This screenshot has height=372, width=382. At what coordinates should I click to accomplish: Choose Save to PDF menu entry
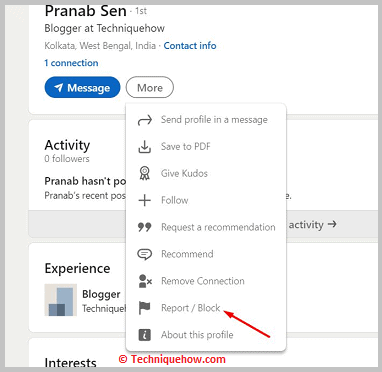[186, 147]
